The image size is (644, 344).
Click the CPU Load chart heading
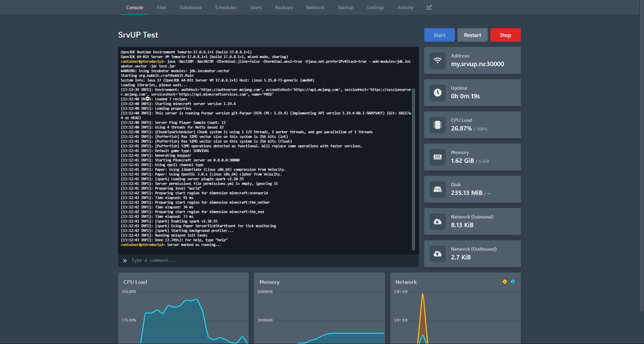[135, 282]
